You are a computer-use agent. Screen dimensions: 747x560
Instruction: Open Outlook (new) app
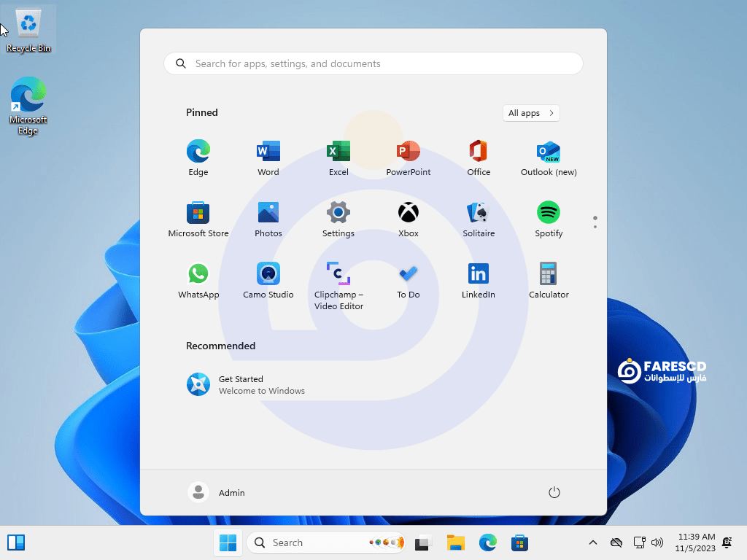click(x=549, y=157)
